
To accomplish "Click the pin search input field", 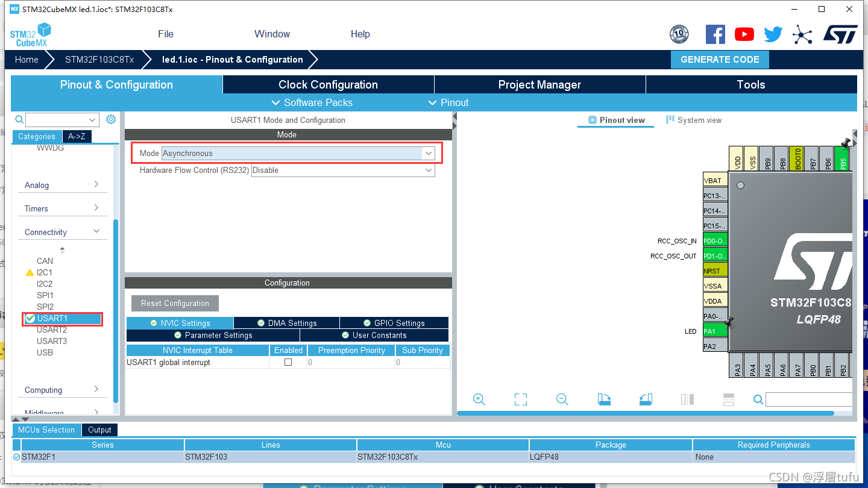I will [809, 399].
